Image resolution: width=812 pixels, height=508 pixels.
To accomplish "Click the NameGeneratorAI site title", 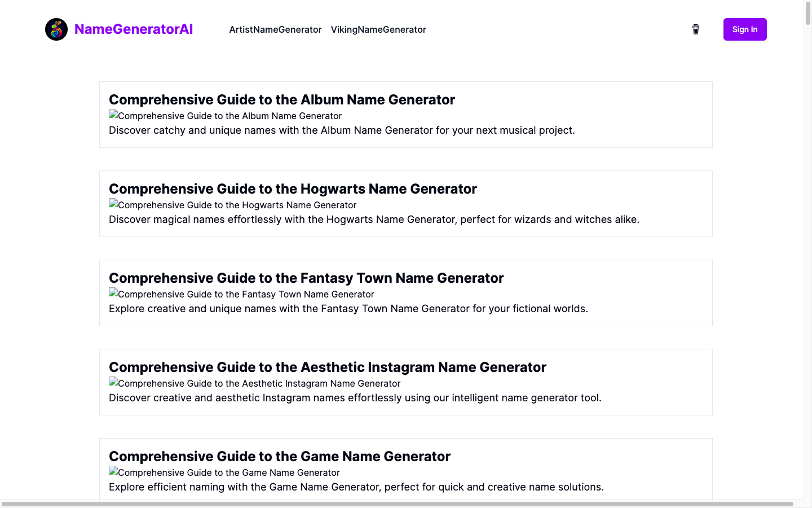I will point(133,29).
